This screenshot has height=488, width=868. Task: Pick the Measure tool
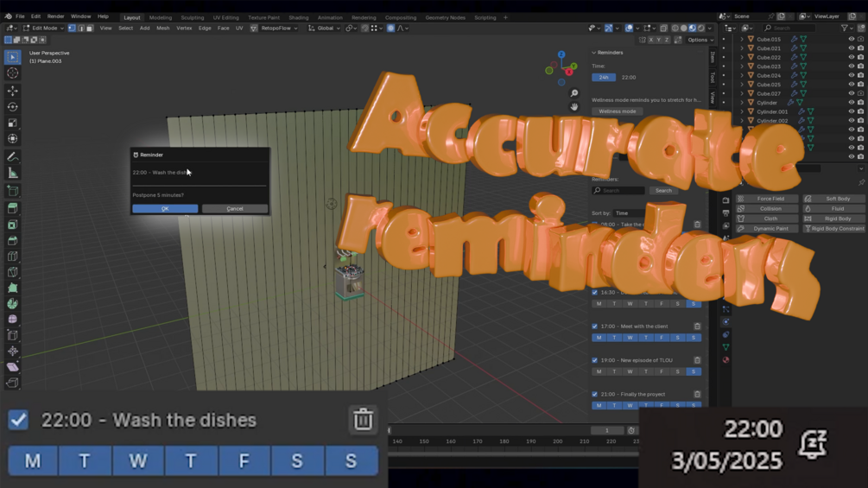click(13, 174)
